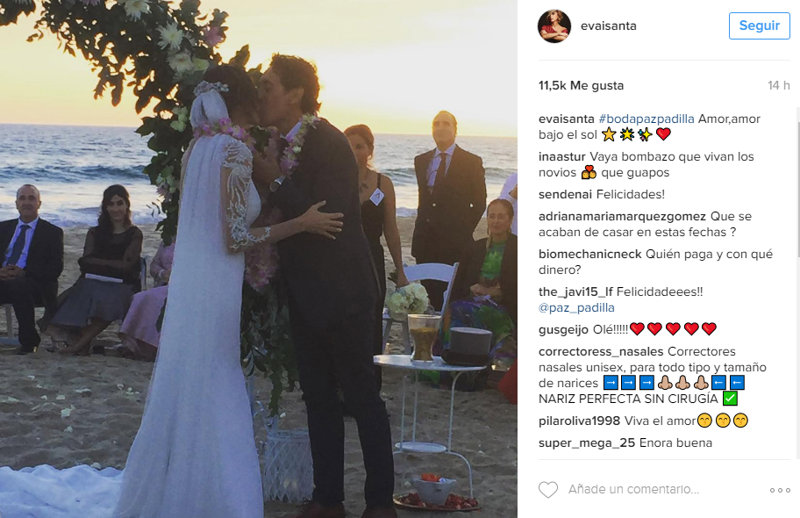Open evaisanta profile avatar
This screenshot has height=518, width=800.
pos(554,26)
